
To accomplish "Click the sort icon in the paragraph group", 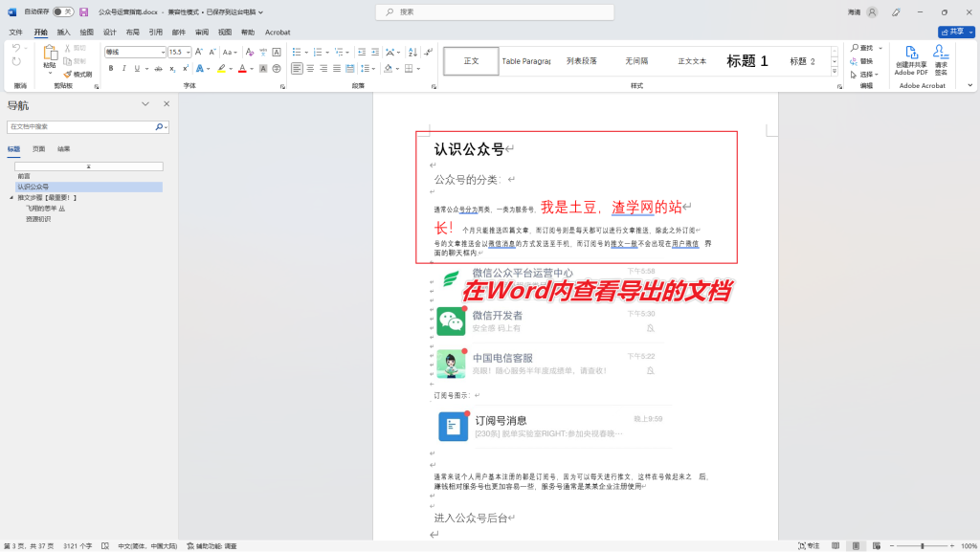I will [412, 53].
